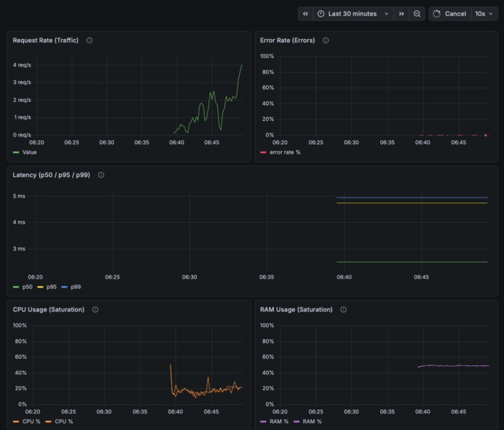The image size is (504, 430).
Task: Shift time range backward with double-left arrows
Action: tap(306, 14)
